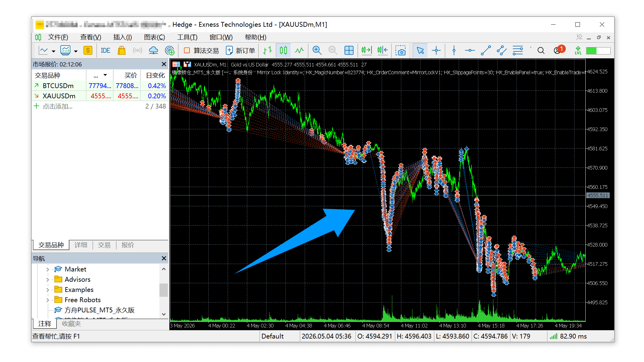Open the chart profiles icon
This screenshot has height=362, width=644.
tap(65, 51)
